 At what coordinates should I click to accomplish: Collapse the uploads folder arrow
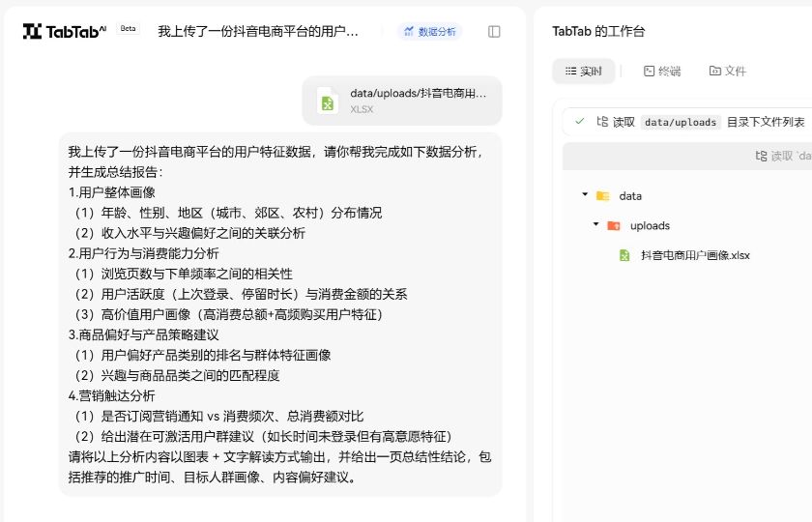tap(596, 224)
